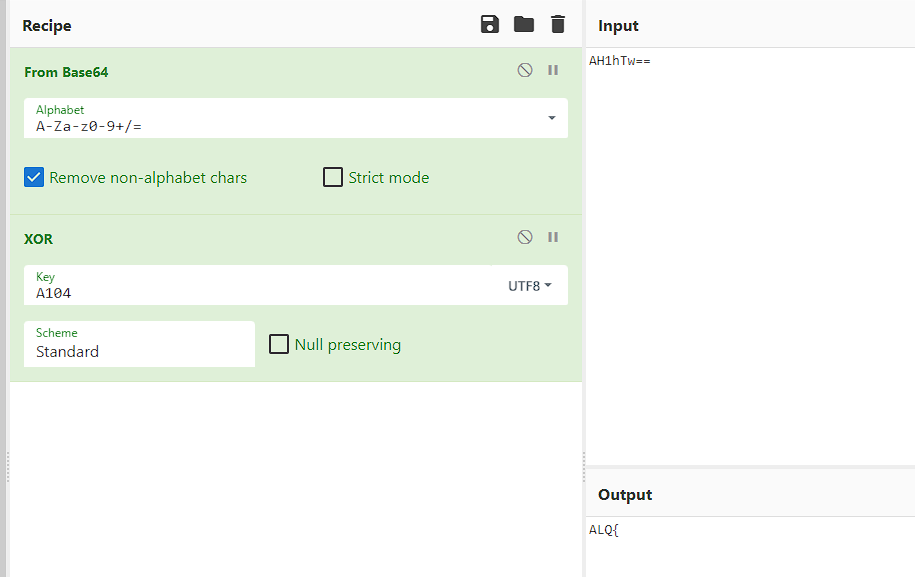Open the UTF8 key format dropdown
The height and width of the screenshot is (577, 915).
(530, 286)
